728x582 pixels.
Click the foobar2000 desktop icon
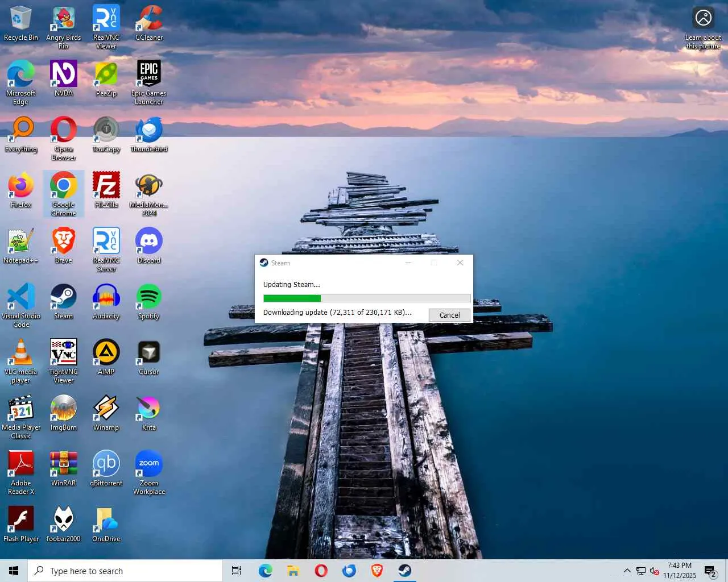coord(64,525)
